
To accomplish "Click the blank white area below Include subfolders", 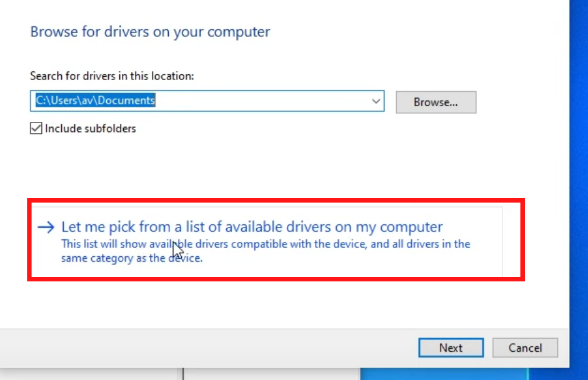I will (x=225, y=165).
